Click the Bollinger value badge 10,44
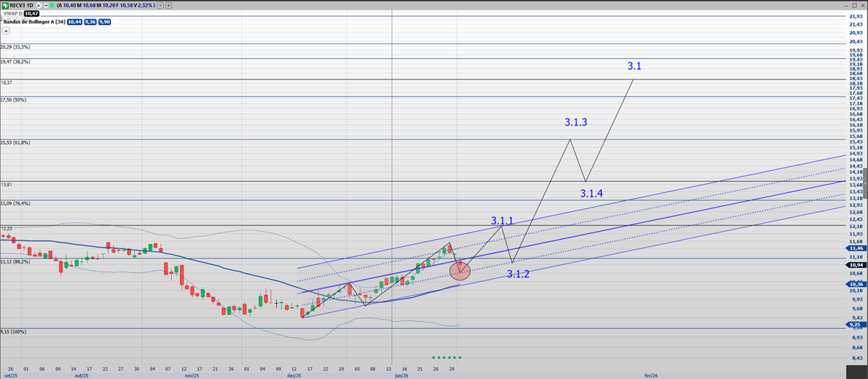The image size is (868, 379). point(74,22)
